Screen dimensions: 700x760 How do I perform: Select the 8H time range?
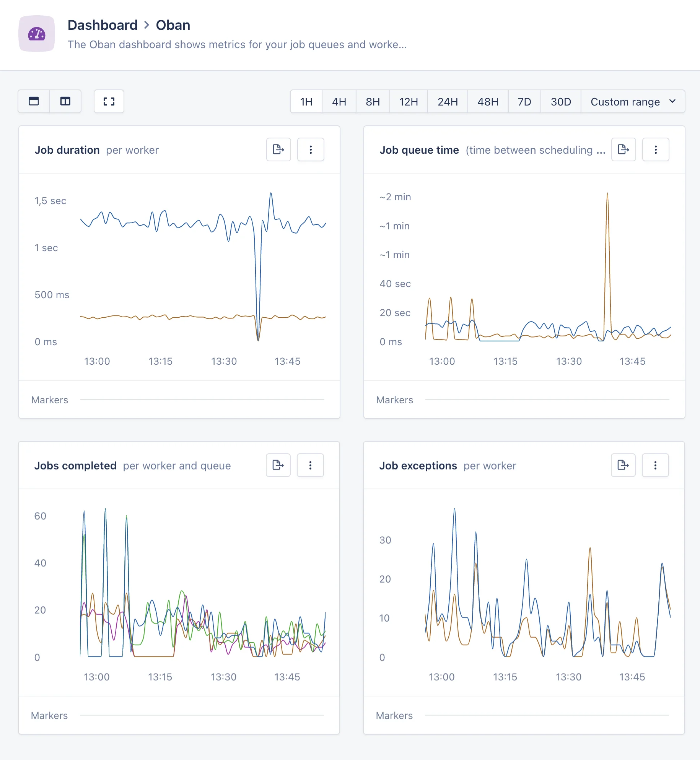(x=373, y=102)
